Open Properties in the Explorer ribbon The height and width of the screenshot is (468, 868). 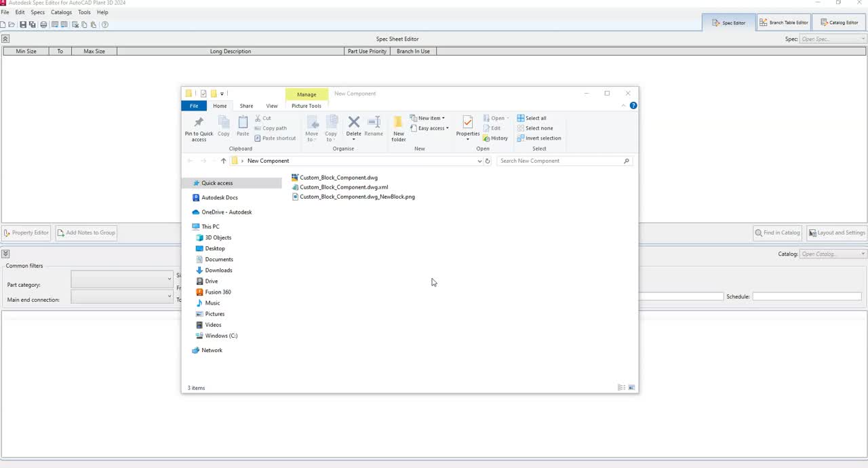tap(468, 128)
